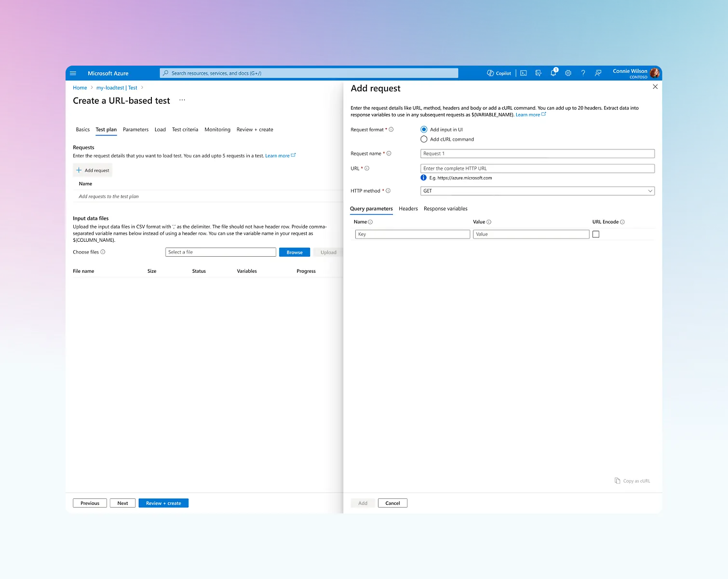Open the directories and subscriptions filter icon
The width and height of the screenshot is (728, 579).
539,73
